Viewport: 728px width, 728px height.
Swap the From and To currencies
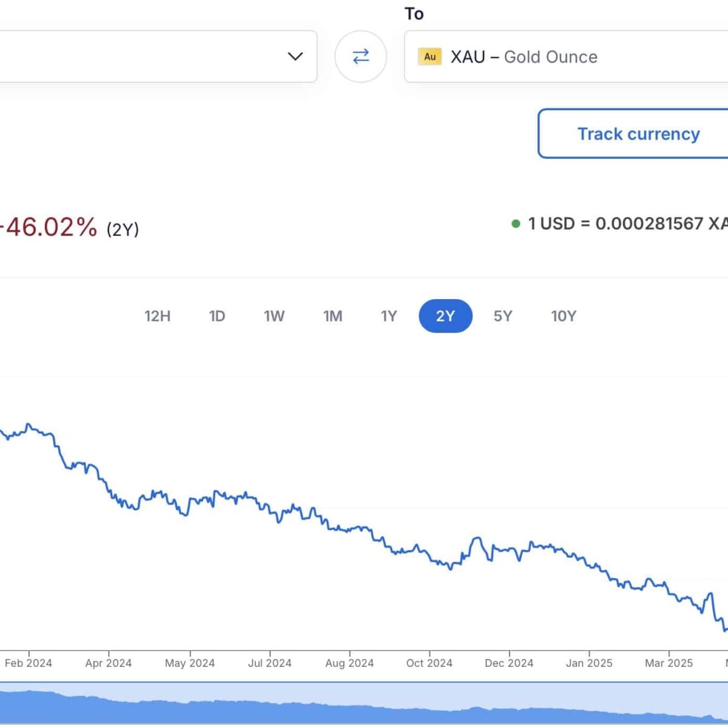click(x=361, y=56)
